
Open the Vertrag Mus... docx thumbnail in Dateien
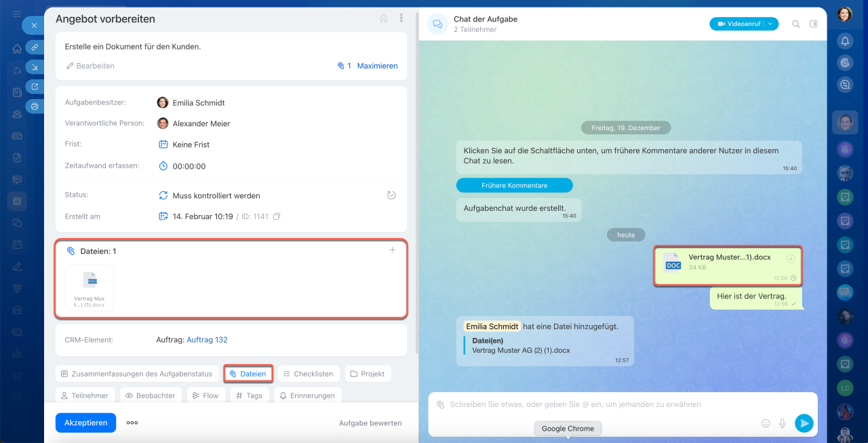click(x=90, y=288)
